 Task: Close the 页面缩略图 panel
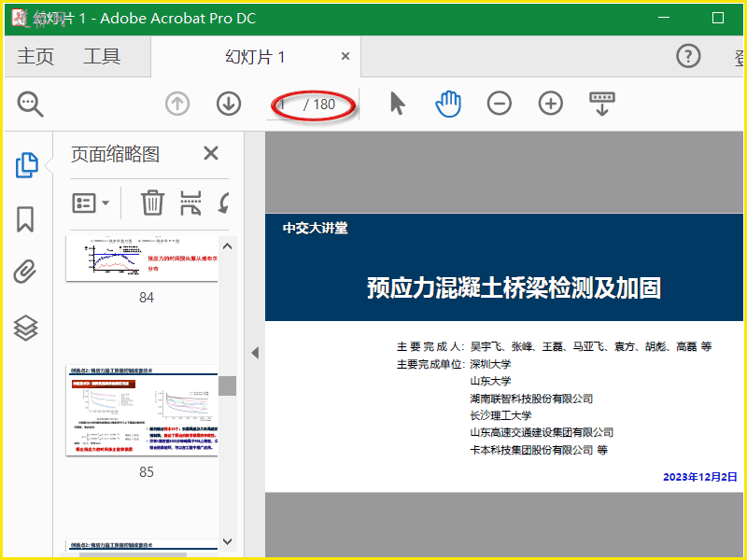click(211, 153)
